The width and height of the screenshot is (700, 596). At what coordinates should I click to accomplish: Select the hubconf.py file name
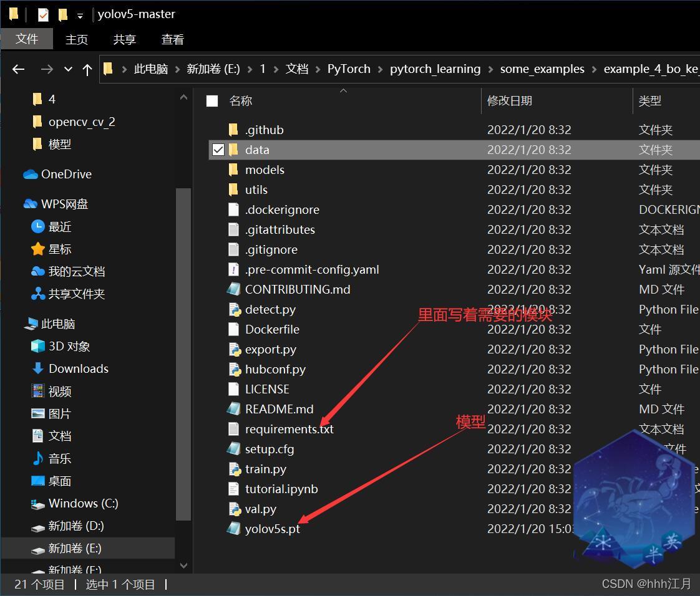[276, 369]
